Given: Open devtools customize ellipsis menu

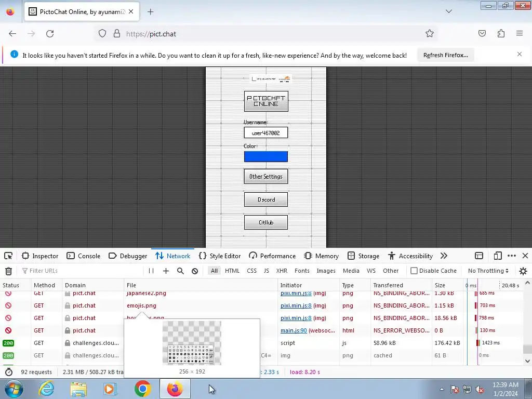Looking at the screenshot, I should [512, 256].
